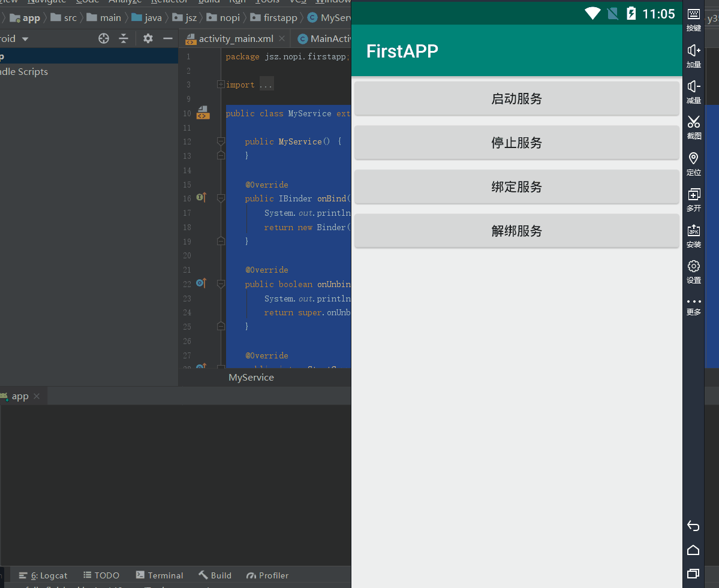Tap the 绑定服务 button
This screenshot has height=588, width=719.
[x=516, y=187]
